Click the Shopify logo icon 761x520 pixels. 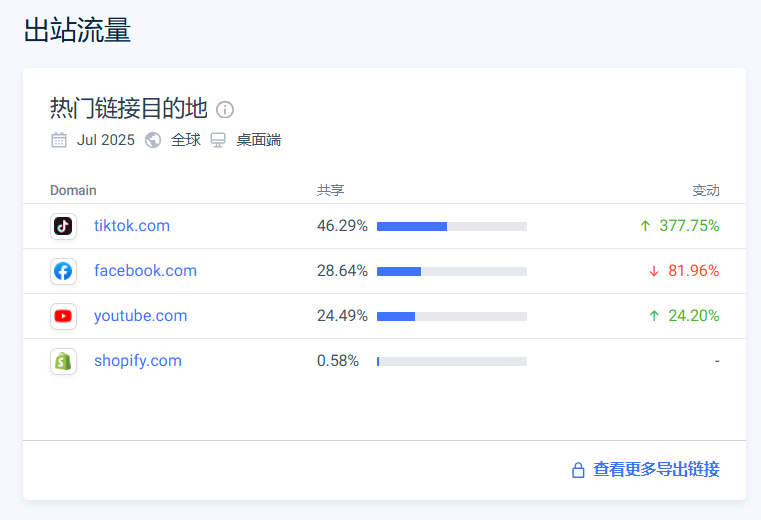(63, 361)
